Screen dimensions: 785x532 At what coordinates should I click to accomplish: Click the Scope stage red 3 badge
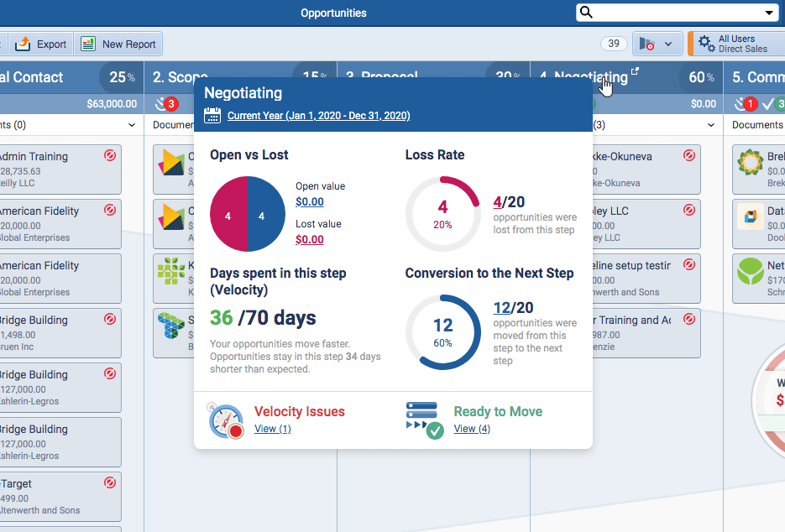tap(171, 104)
